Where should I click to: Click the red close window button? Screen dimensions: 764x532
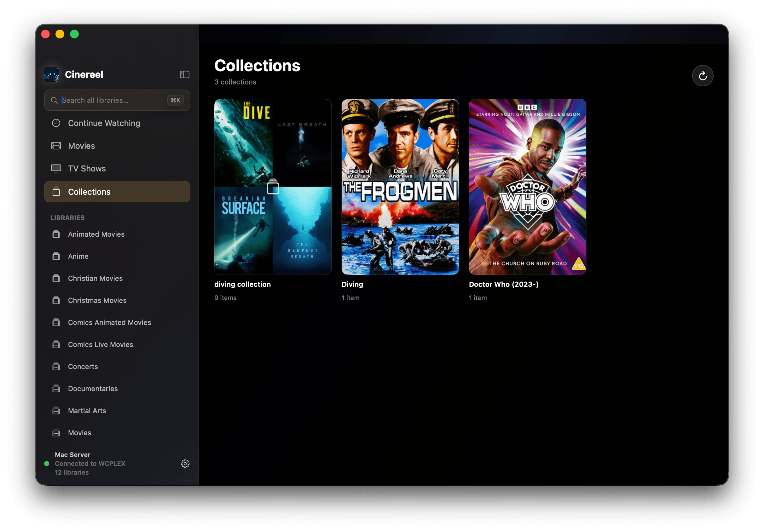point(45,34)
